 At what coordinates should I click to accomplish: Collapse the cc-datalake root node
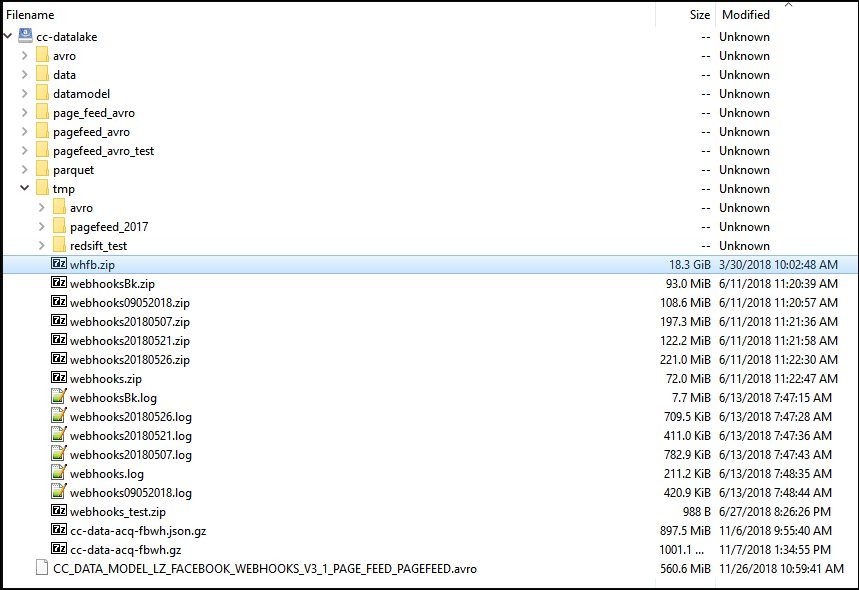[8, 37]
